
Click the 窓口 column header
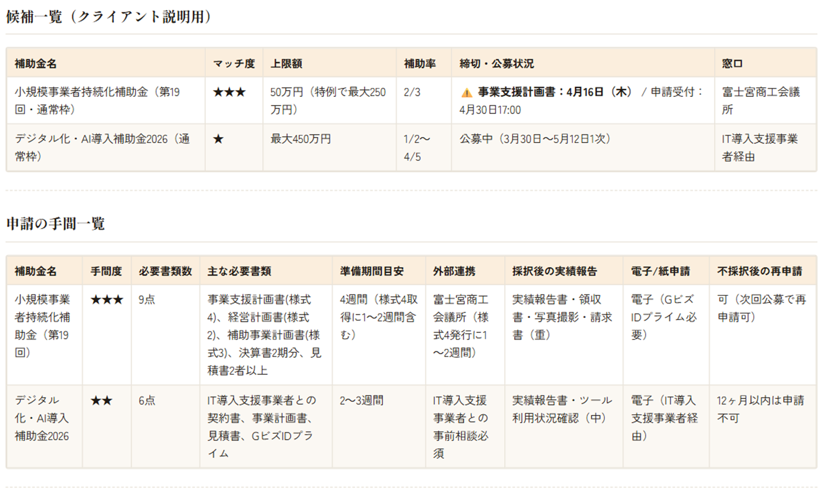(732, 64)
